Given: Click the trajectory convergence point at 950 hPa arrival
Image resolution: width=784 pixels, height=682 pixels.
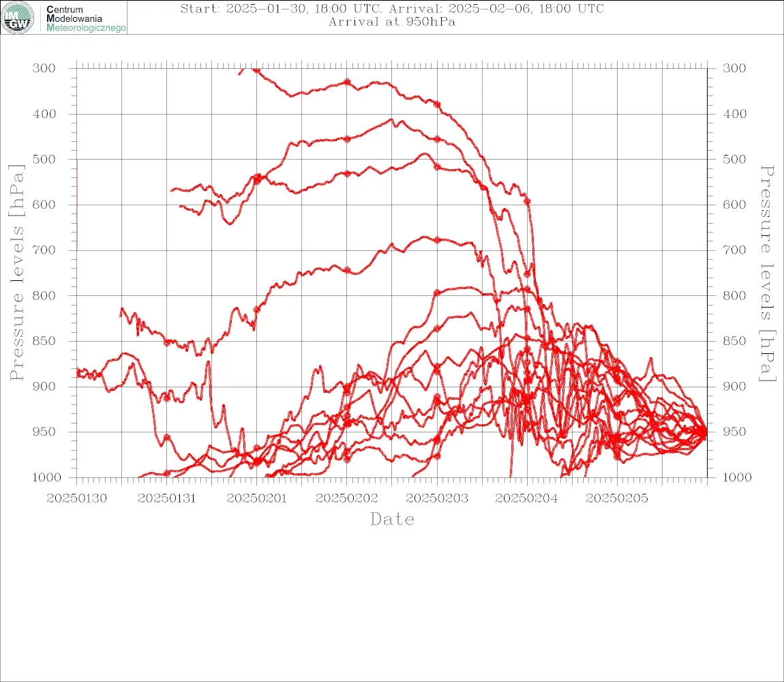Looking at the screenshot, I should coord(706,432).
